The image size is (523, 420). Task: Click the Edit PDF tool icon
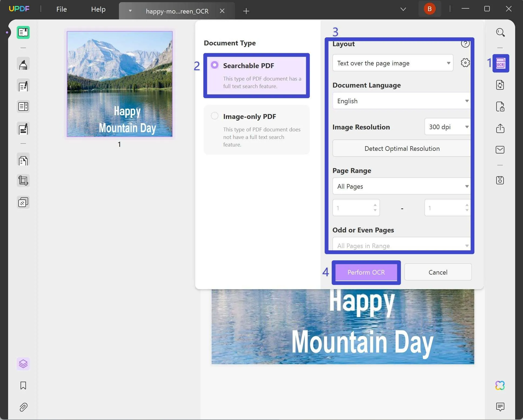click(23, 86)
